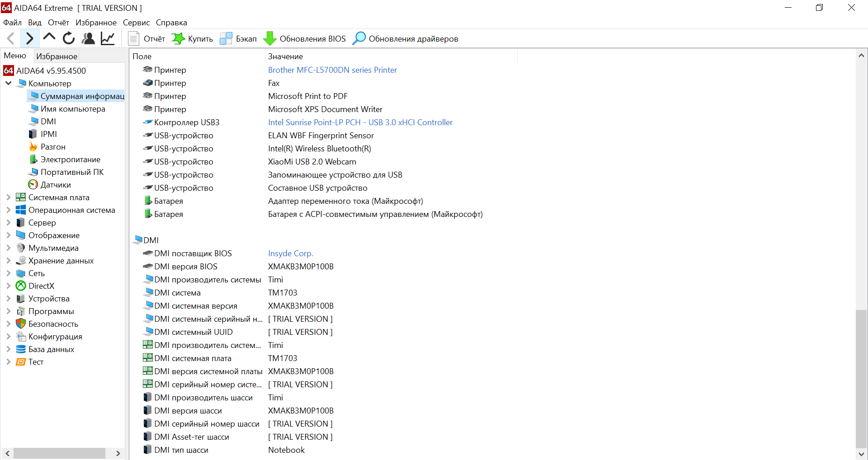The height and width of the screenshot is (460, 868).
Task: Click the Купить buy button
Action: (192, 39)
